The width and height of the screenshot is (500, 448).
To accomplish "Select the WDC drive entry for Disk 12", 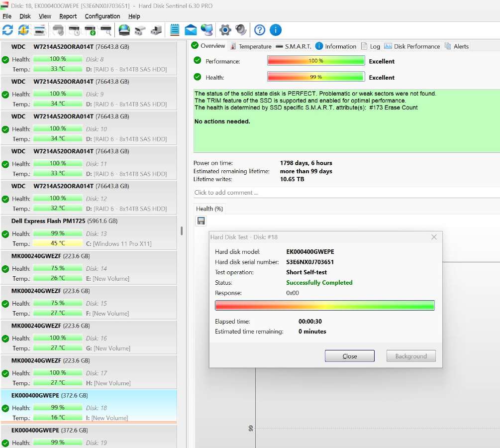I will pyautogui.click(x=89, y=198).
